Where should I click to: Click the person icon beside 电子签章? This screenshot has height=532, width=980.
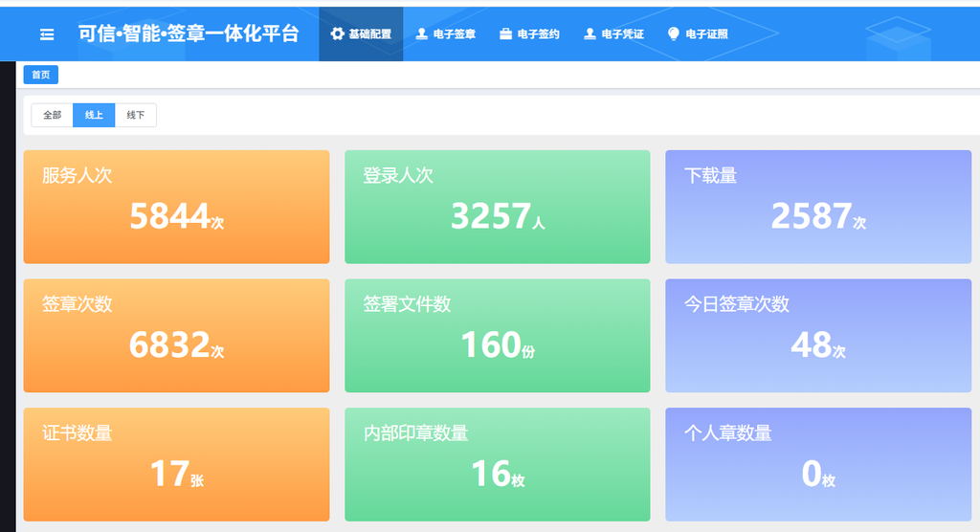click(422, 33)
